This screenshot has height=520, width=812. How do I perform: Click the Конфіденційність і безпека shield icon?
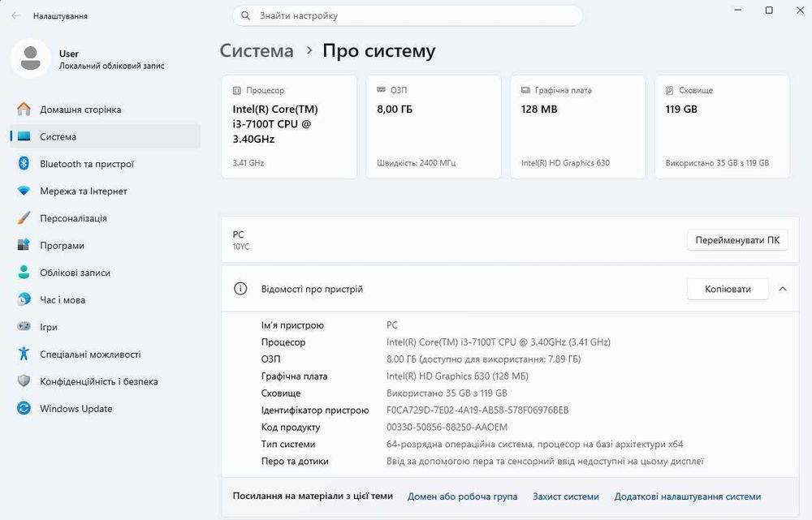[24, 381]
